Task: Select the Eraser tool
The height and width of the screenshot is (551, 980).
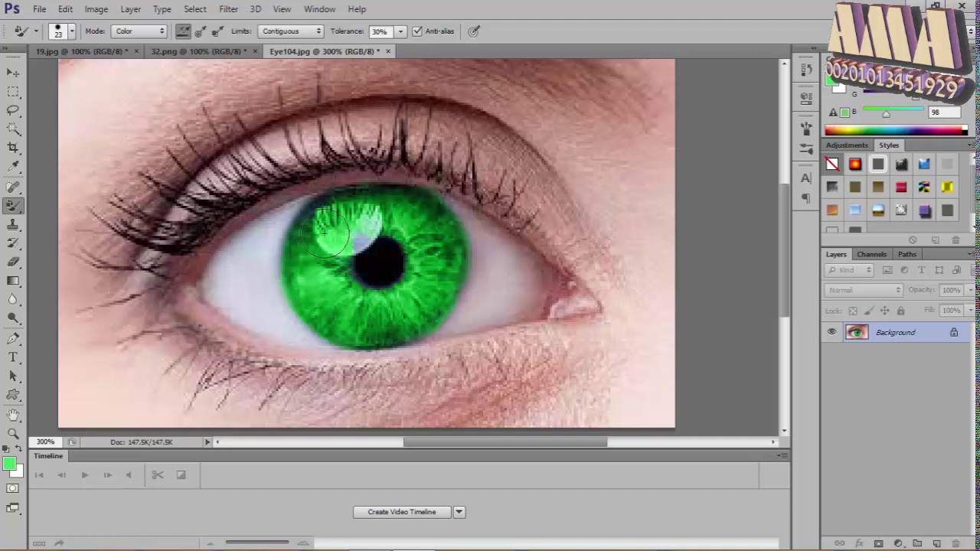Action: 13,262
